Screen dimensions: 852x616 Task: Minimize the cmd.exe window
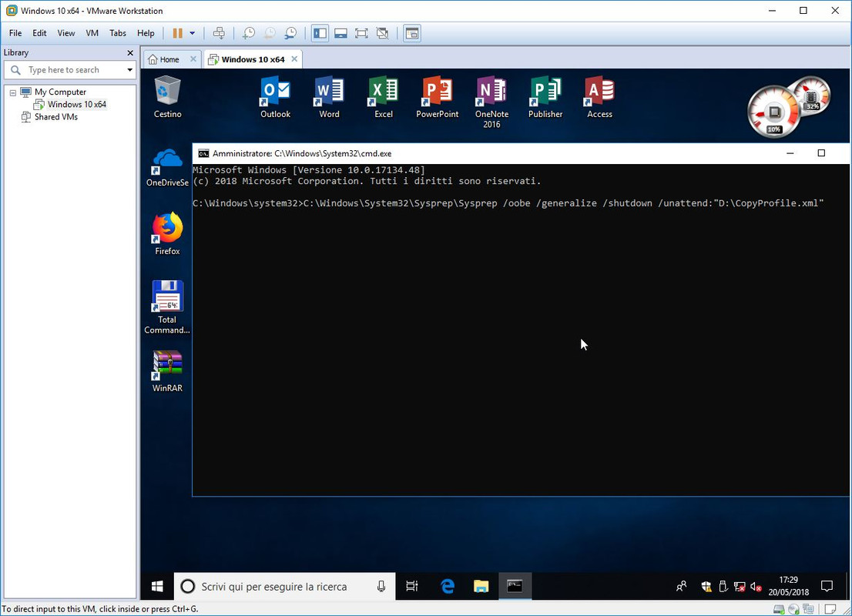(790, 153)
